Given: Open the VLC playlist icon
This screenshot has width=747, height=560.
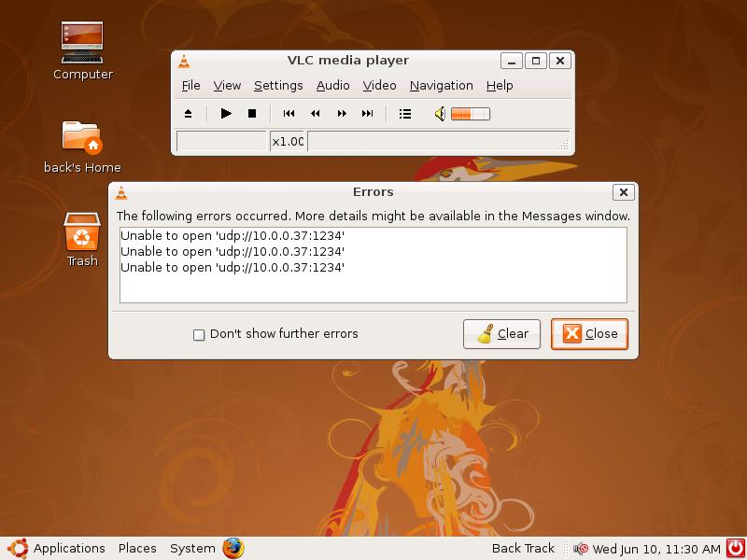Looking at the screenshot, I should [x=405, y=114].
